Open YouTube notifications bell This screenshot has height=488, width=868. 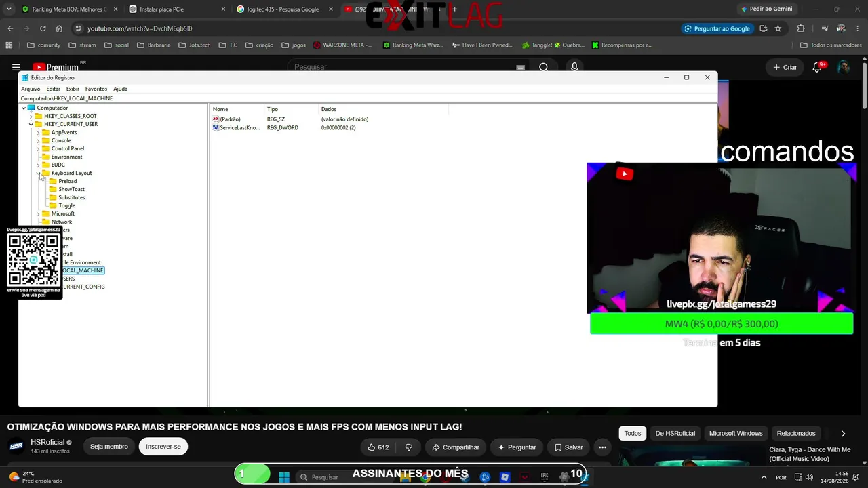[817, 67]
